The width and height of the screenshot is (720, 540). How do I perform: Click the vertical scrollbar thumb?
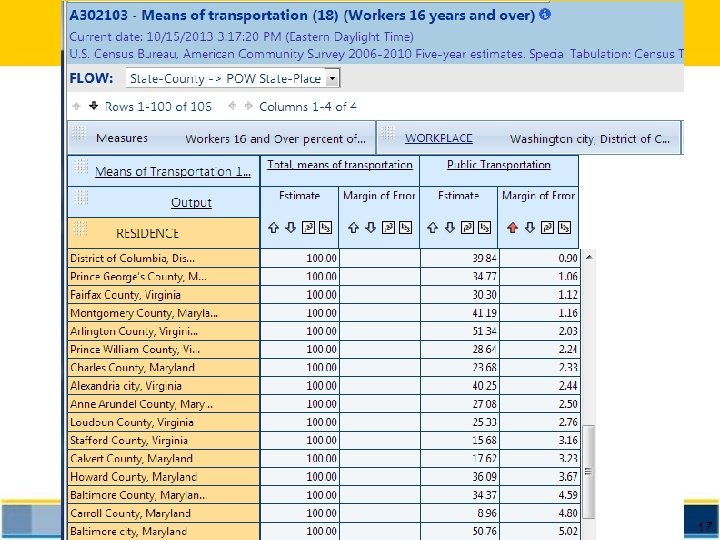[589, 472]
